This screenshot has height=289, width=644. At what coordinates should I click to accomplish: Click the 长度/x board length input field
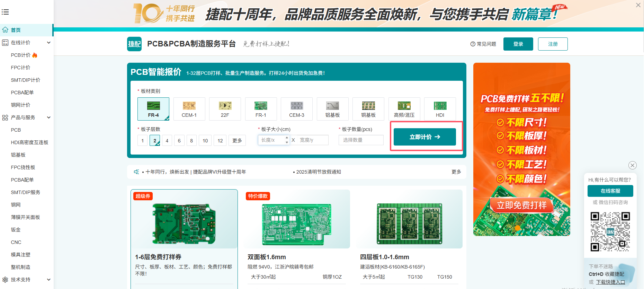[x=271, y=140]
